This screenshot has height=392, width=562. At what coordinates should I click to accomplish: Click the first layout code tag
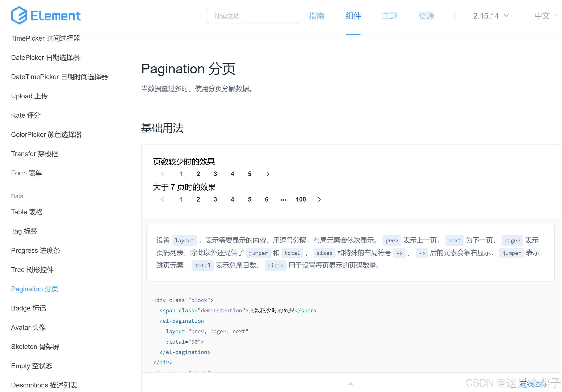[184, 241]
